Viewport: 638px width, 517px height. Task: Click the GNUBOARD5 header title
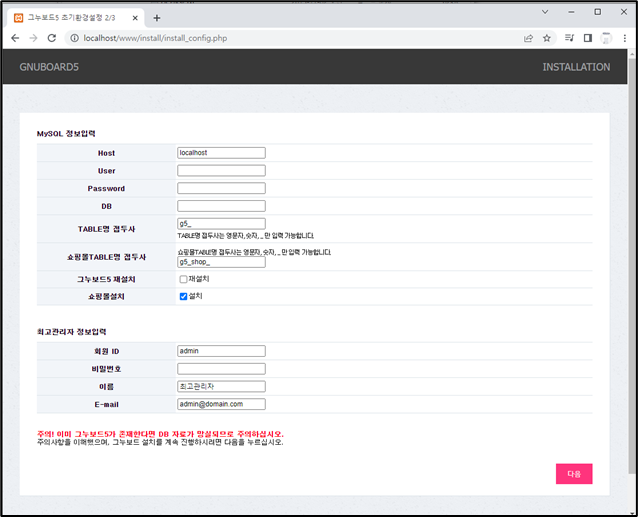click(x=49, y=67)
